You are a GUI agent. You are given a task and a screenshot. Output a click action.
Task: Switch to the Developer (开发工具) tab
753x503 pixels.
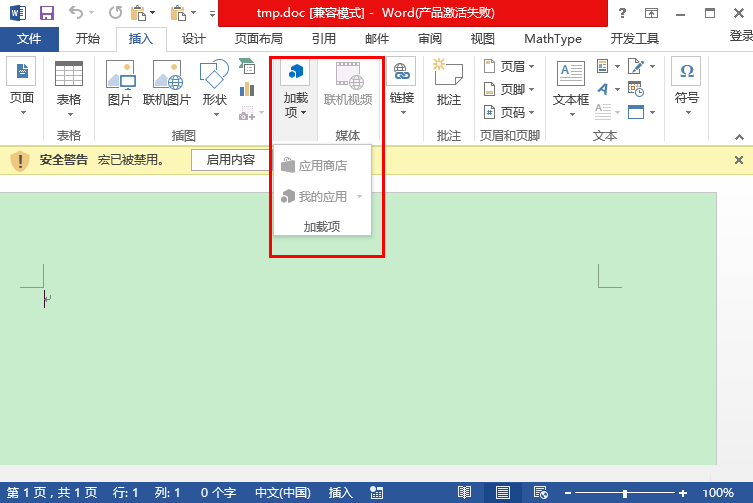[634, 39]
